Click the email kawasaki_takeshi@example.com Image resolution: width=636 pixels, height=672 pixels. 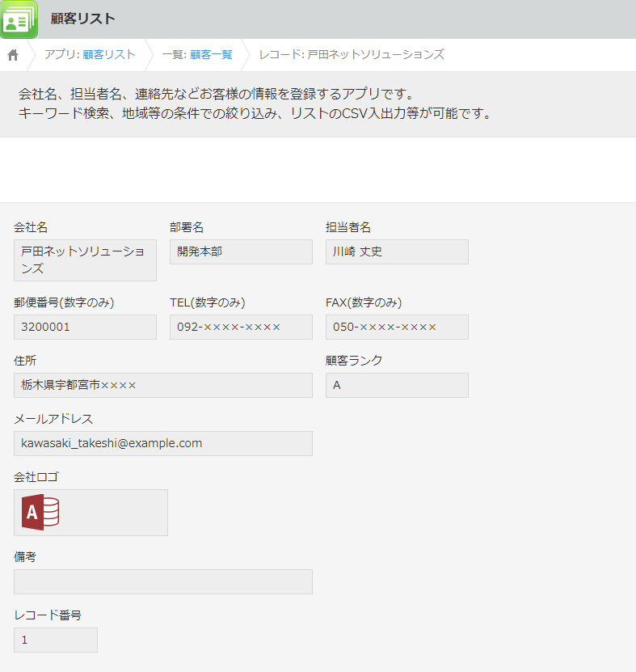(163, 443)
